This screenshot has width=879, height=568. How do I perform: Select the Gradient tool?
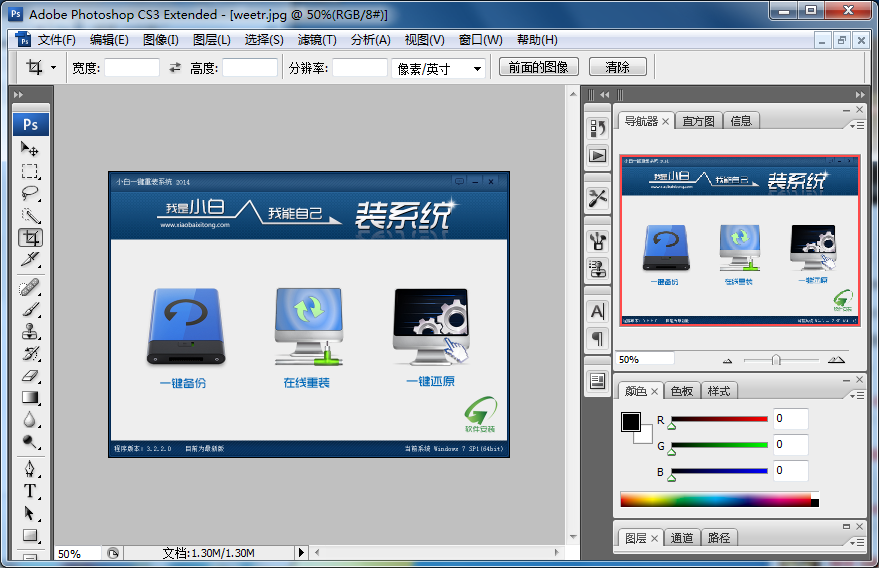coord(30,398)
